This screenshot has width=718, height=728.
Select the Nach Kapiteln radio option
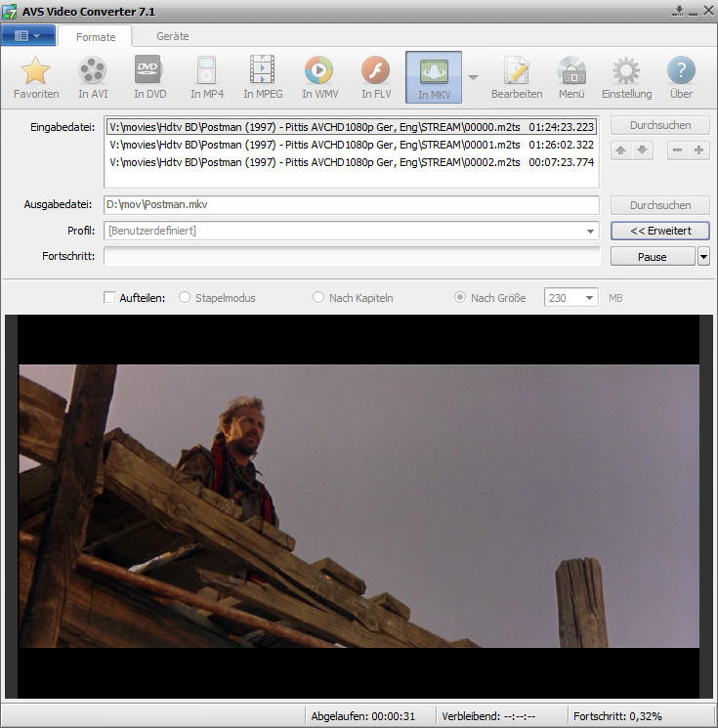[317, 297]
